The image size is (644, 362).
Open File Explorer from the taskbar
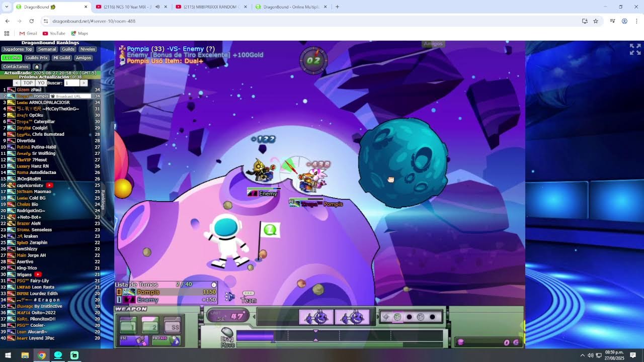click(25, 355)
